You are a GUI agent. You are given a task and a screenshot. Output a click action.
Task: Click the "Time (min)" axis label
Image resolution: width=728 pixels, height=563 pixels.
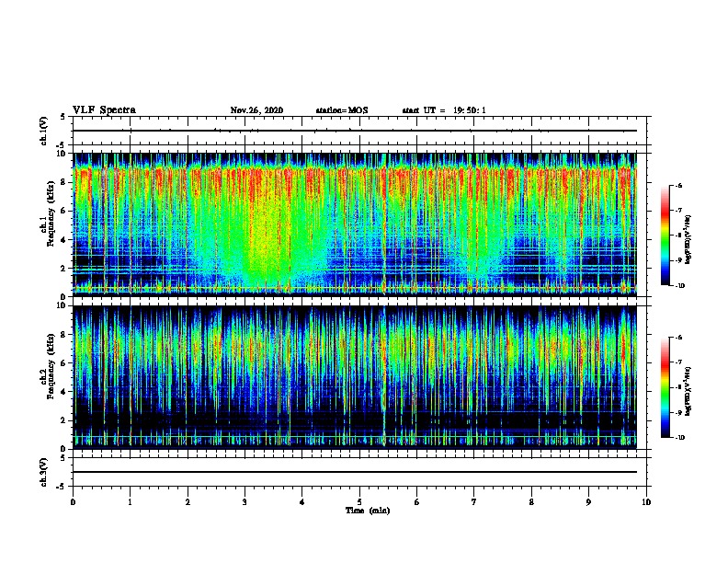(x=368, y=510)
